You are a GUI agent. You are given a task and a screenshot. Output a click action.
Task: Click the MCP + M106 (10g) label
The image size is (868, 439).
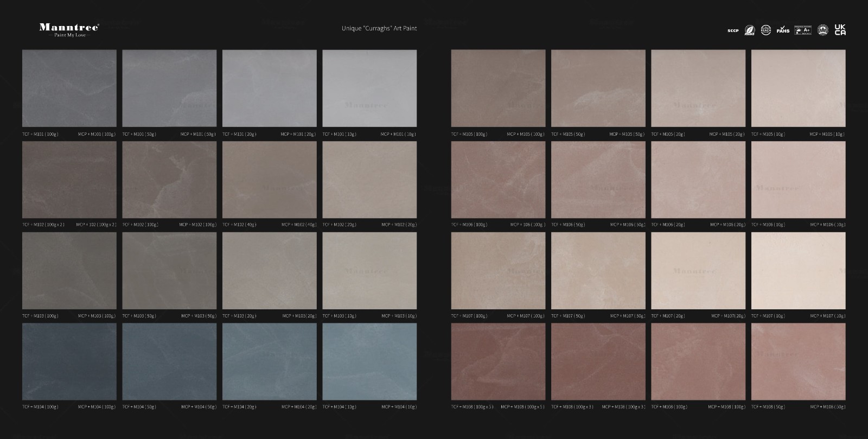(x=827, y=225)
